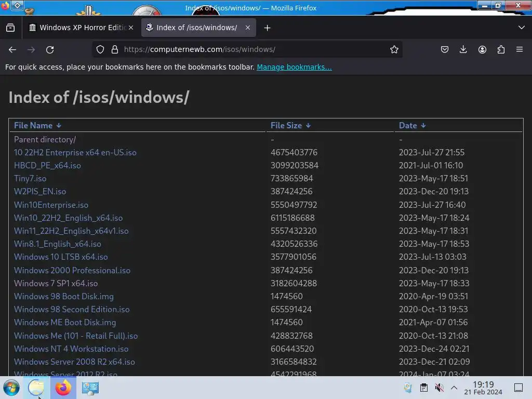
Task: Download Win8.1_English_x64.iso
Action: pos(57,244)
